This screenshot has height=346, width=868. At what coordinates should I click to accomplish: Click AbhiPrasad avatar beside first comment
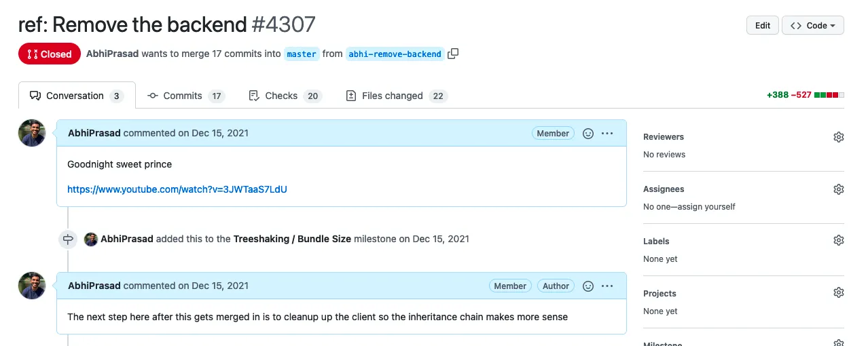click(x=32, y=133)
